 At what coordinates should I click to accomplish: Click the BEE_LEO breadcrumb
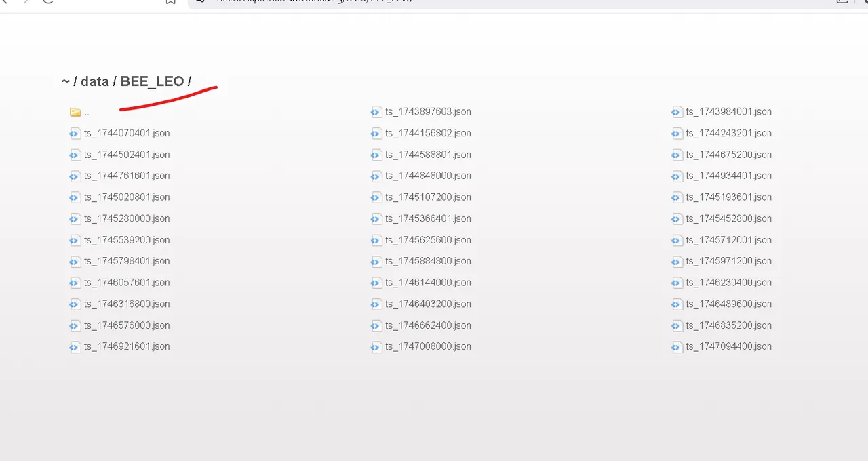pyautogui.click(x=152, y=81)
